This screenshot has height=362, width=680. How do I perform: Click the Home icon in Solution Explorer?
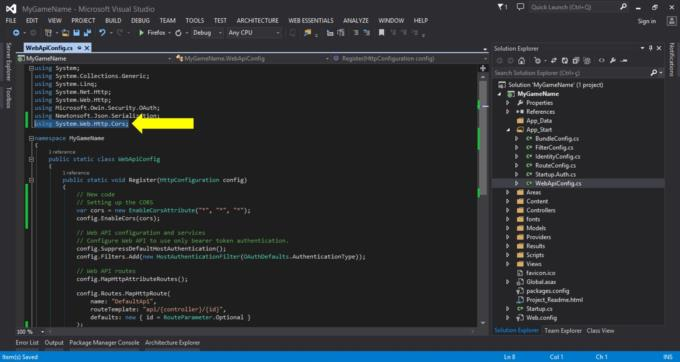[522, 61]
